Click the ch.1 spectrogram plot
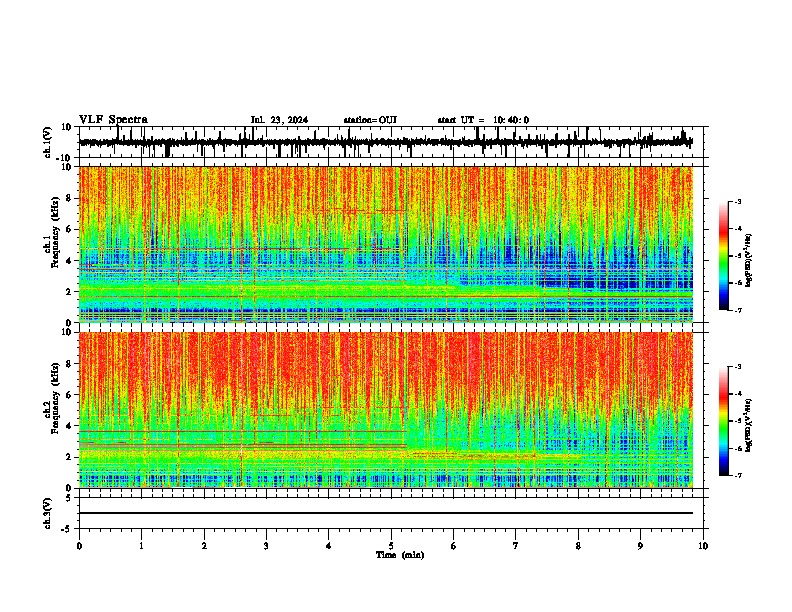Viewport: 792px width, 612px height. (x=386, y=244)
